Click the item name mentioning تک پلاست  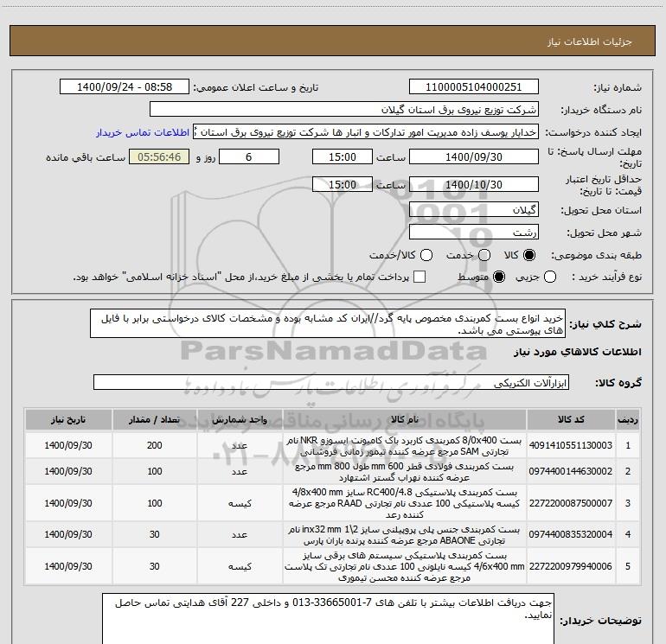[x=405, y=566]
